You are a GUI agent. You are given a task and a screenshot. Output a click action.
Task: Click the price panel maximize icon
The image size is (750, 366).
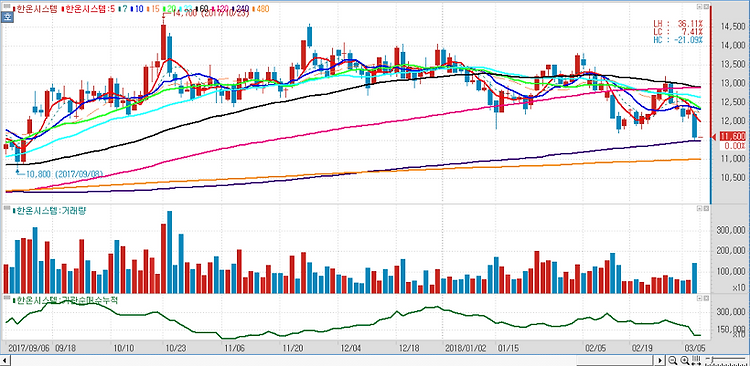click(705, 6)
